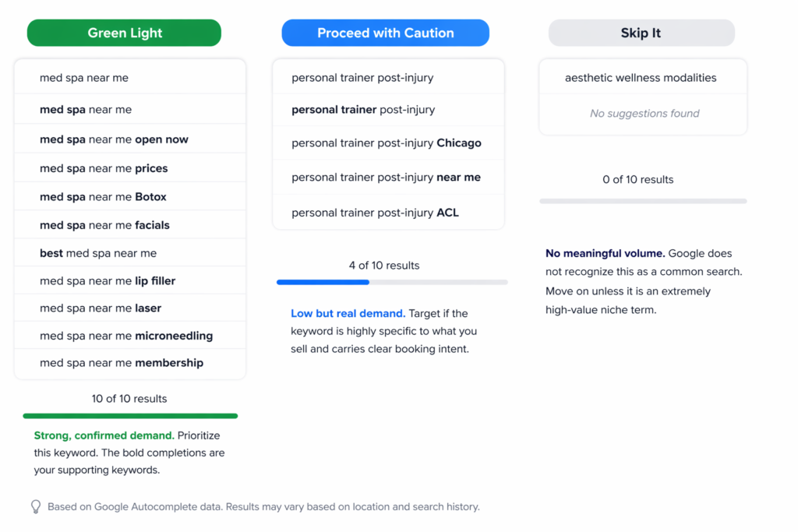Select the Proceed with Caution label
This screenshot has height=532, width=798.
(385, 33)
